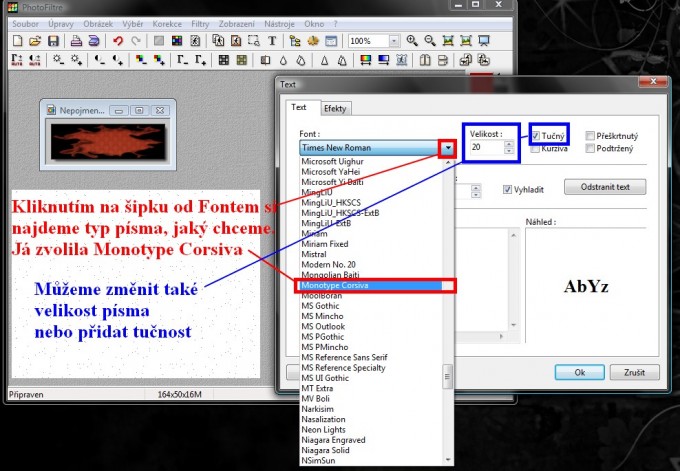The width and height of the screenshot is (680, 471).
Task: Decrease brightness with sun minus icon
Action: pyautogui.click(x=58, y=60)
